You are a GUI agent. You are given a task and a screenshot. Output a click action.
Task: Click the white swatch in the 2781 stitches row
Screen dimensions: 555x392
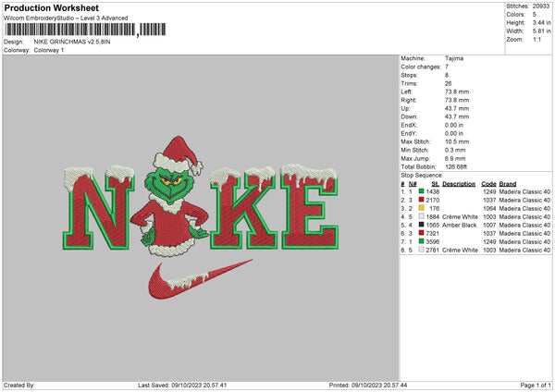pos(421,250)
